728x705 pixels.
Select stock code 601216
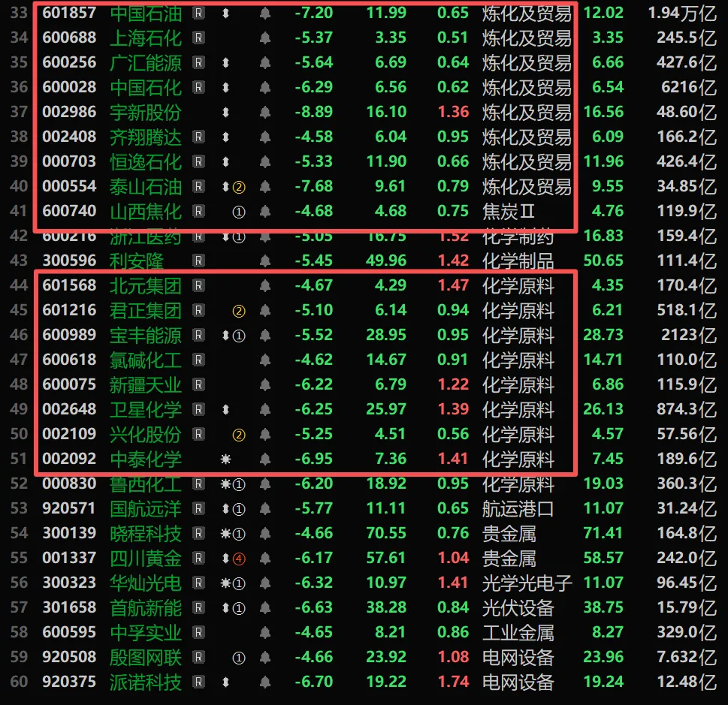point(69,310)
